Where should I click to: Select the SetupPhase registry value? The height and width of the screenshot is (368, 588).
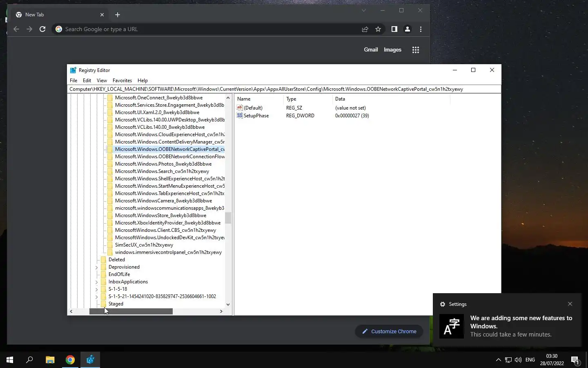pos(256,116)
